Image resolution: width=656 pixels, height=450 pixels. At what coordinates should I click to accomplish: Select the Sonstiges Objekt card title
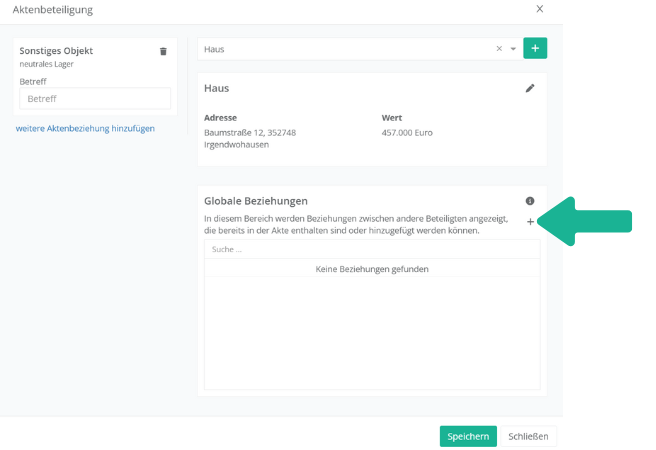pyautogui.click(x=56, y=50)
